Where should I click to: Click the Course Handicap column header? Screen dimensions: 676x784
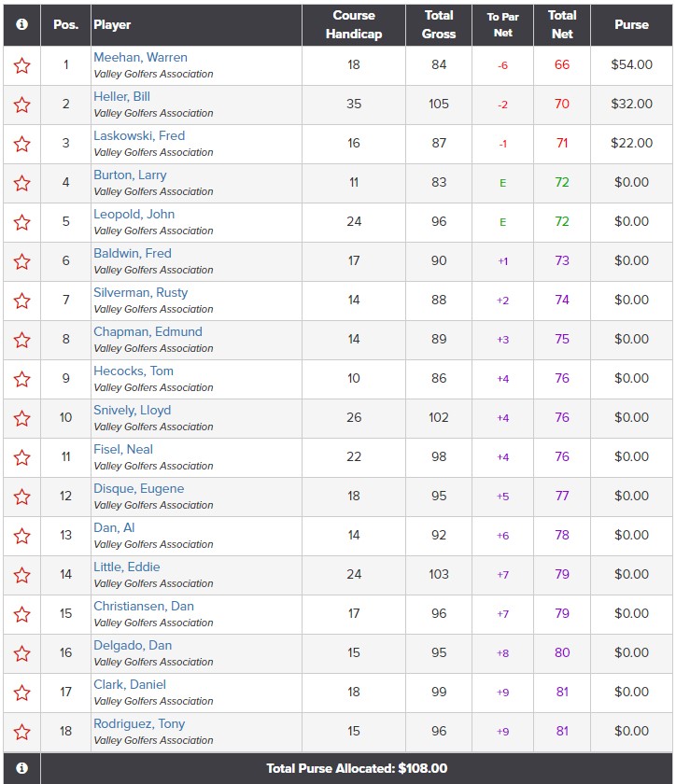354,24
